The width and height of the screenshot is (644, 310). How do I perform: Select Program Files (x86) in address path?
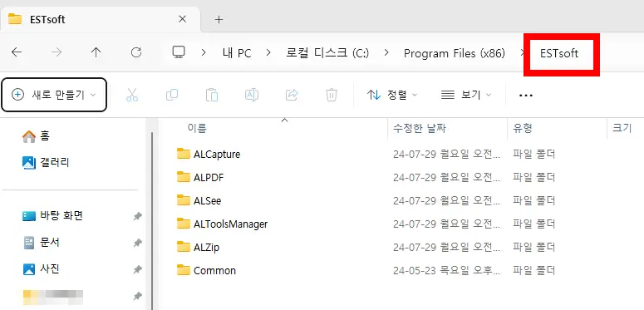pos(455,53)
